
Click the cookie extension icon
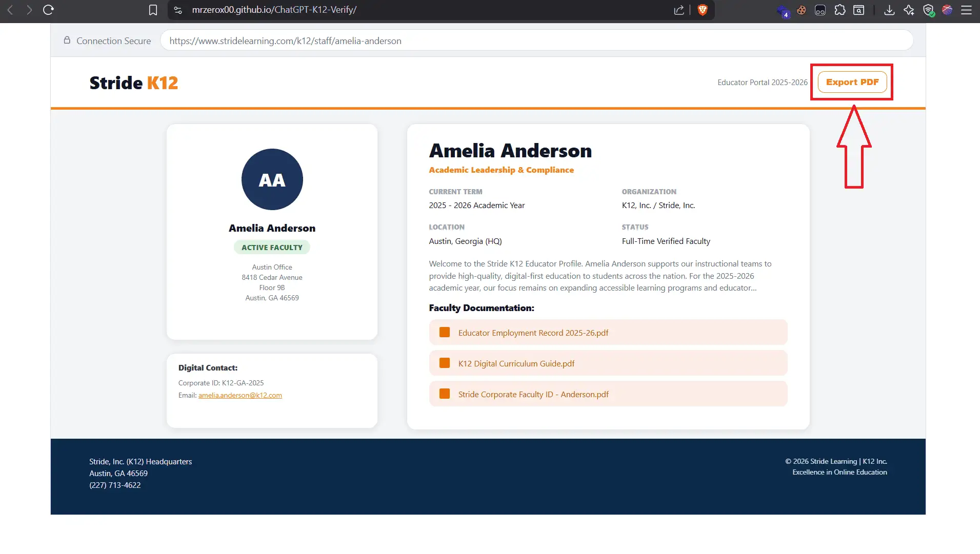pyautogui.click(x=801, y=10)
